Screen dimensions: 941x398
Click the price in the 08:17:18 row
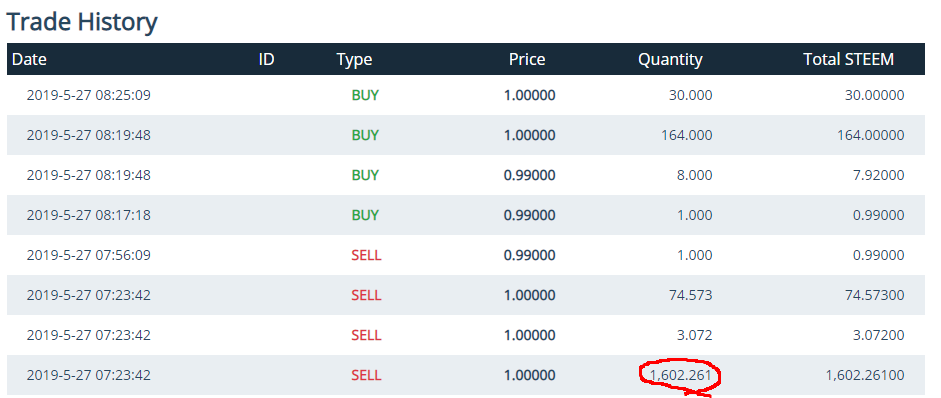(x=530, y=215)
